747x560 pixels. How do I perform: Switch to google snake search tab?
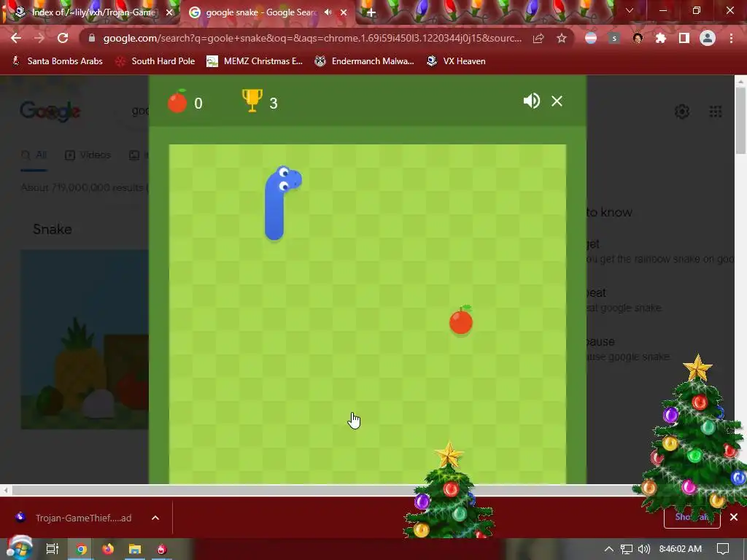[260, 12]
